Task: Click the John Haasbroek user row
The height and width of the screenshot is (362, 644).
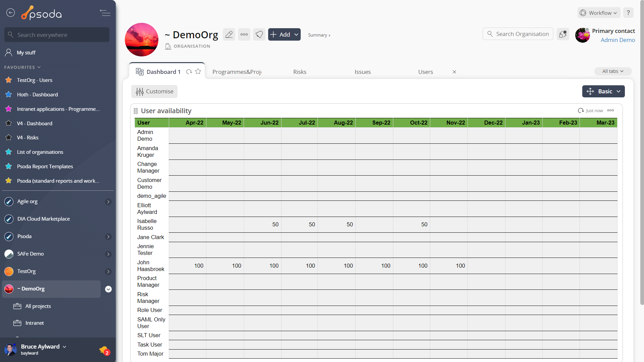Action: point(376,266)
